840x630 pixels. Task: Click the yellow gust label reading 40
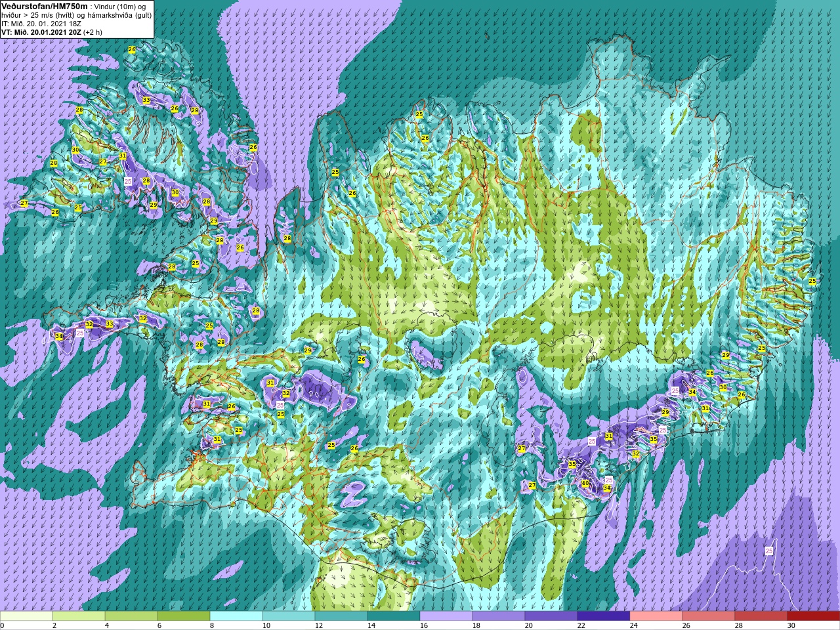[x=585, y=484]
